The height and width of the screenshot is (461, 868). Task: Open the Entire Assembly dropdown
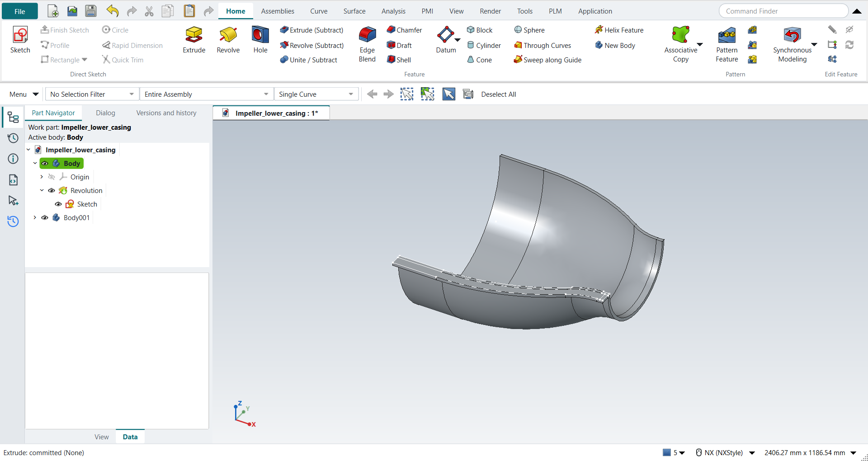click(207, 94)
